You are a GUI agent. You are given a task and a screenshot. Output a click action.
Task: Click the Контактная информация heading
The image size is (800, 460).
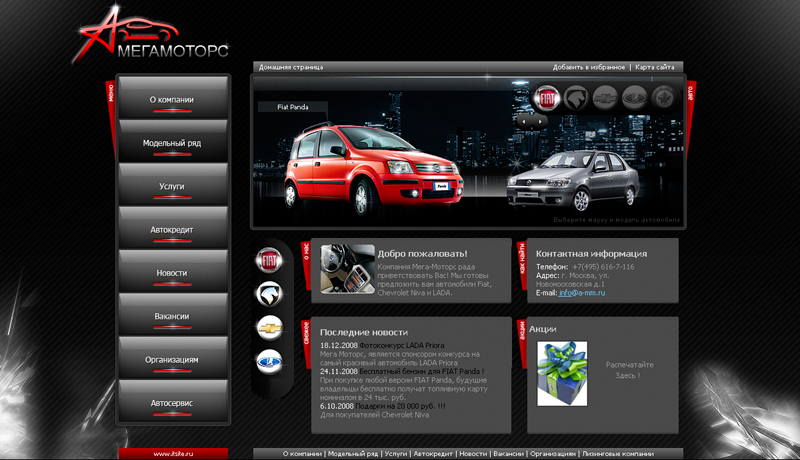tap(591, 253)
